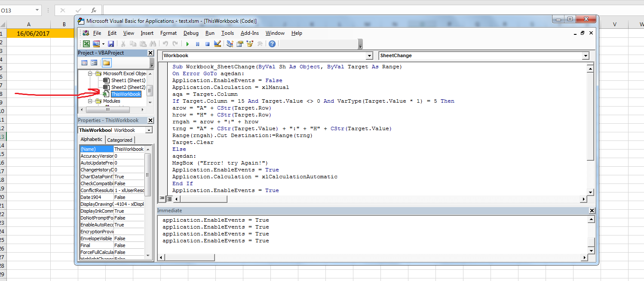644x281 pixels.
Task: Click the View Microsoft Excel toolbar icon
Action: 86,44
